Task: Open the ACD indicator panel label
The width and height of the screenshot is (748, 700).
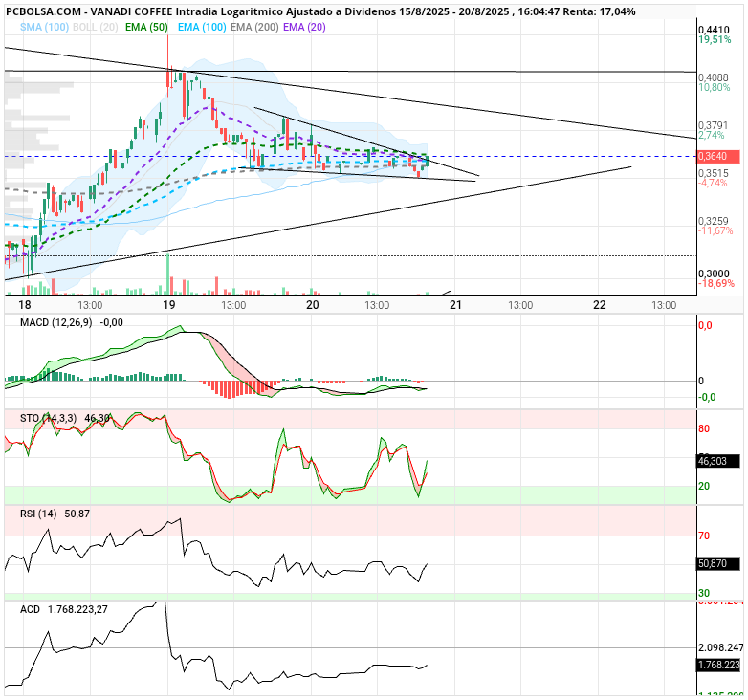Action: [30, 609]
